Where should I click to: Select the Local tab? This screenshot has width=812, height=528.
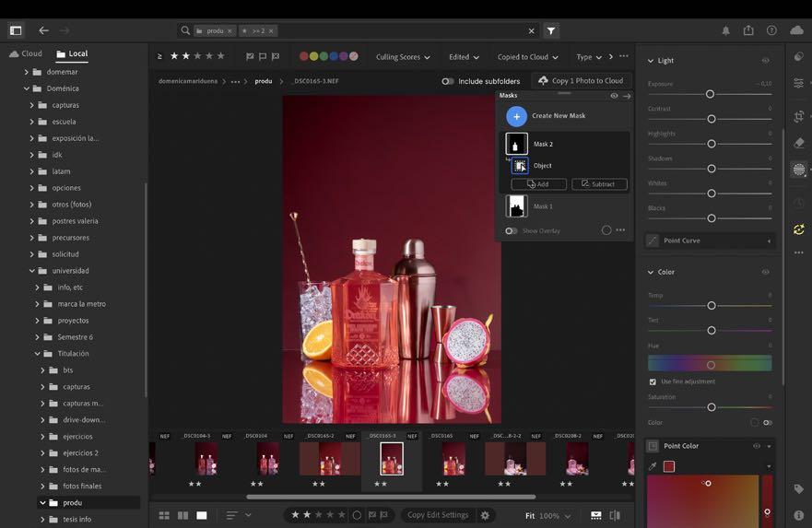[71, 53]
